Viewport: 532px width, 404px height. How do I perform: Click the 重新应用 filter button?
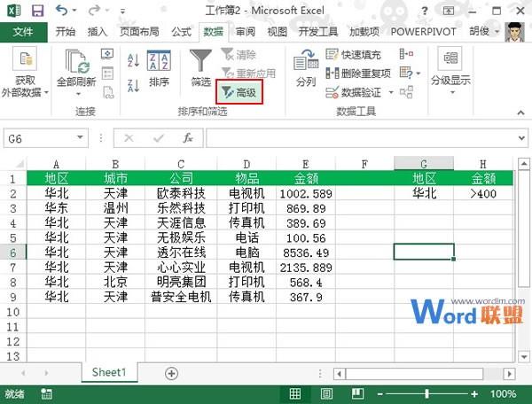pyautogui.click(x=248, y=73)
